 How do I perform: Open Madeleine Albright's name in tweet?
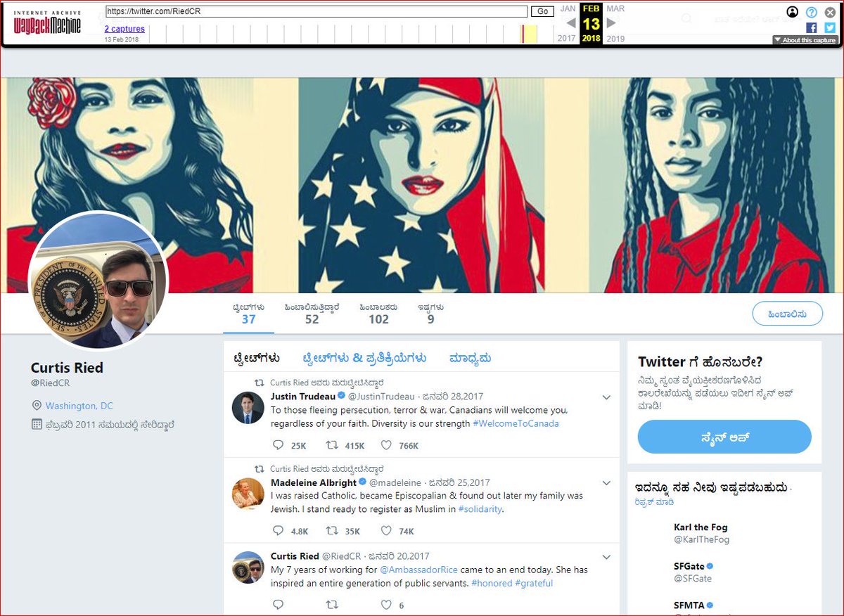pos(314,482)
